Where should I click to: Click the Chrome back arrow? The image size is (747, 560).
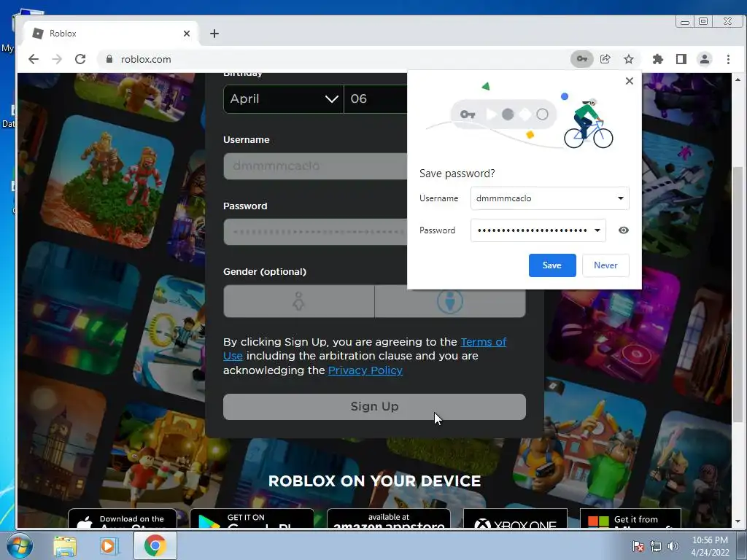click(x=34, y=59)
